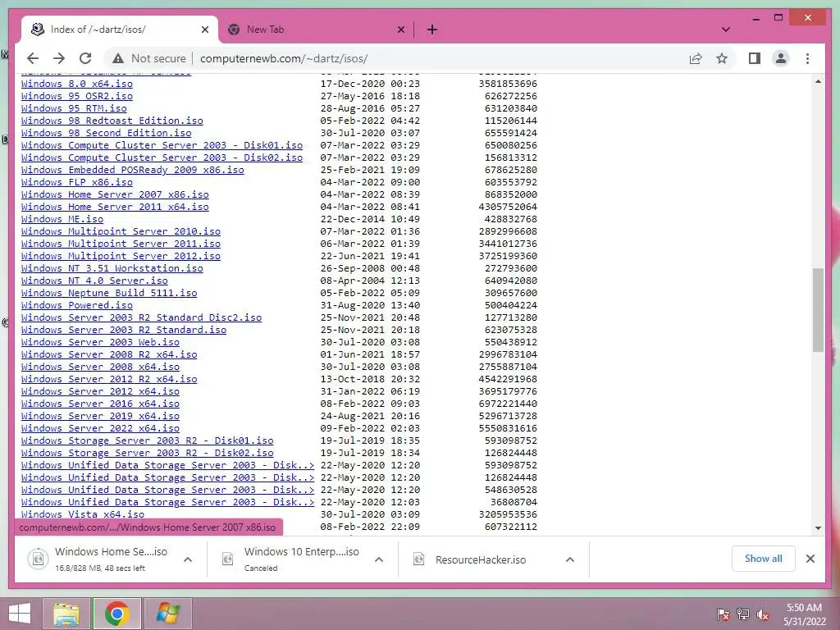Open the Windows 95 RTM.iso link
This screenshot has width=840, height=630.
(x=74, y=109)
